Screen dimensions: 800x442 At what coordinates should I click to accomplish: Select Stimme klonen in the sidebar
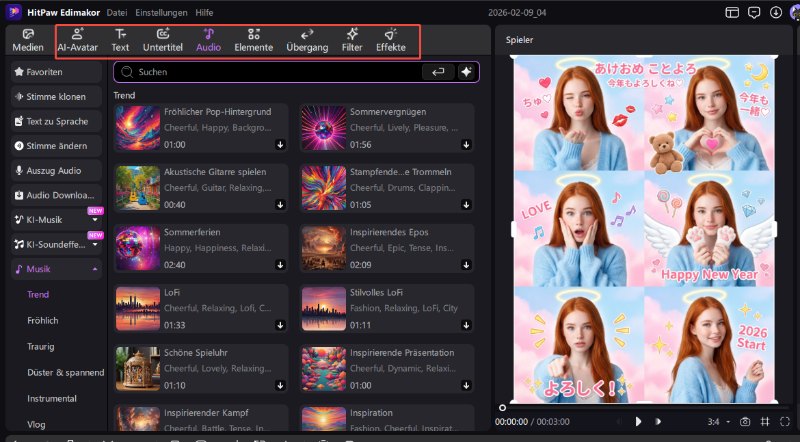(56, 96)
